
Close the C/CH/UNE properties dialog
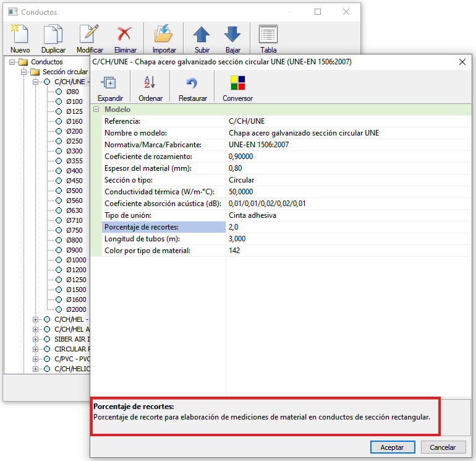tap(462, 62)
